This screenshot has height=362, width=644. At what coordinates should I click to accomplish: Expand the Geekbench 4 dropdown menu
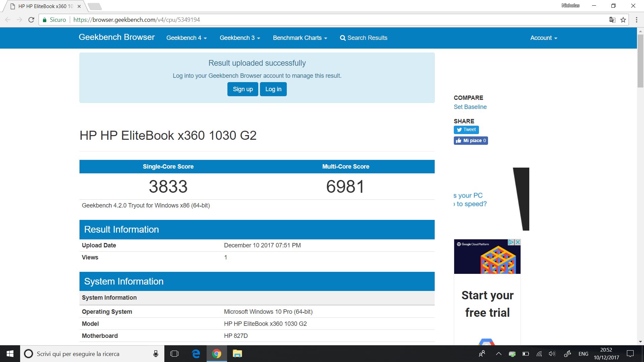click(186, 38)
